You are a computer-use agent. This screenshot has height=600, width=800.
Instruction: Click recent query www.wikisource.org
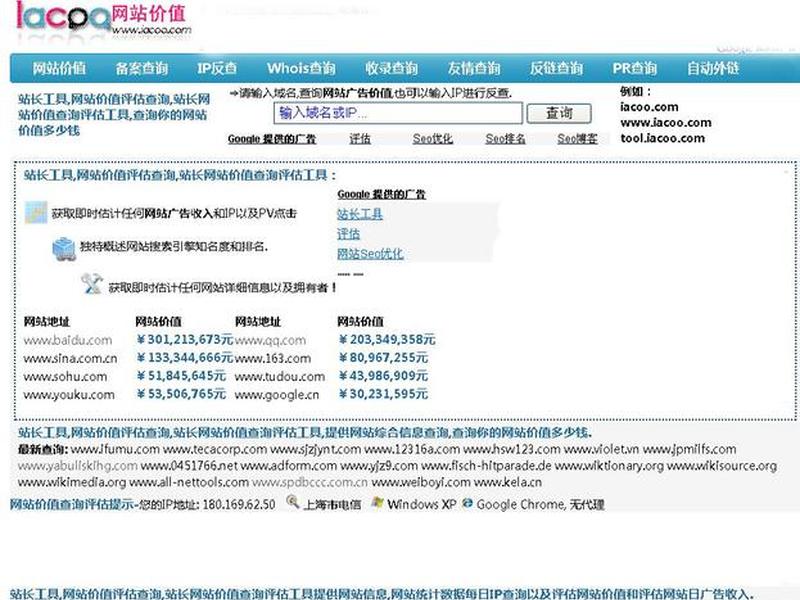(722, 466)
